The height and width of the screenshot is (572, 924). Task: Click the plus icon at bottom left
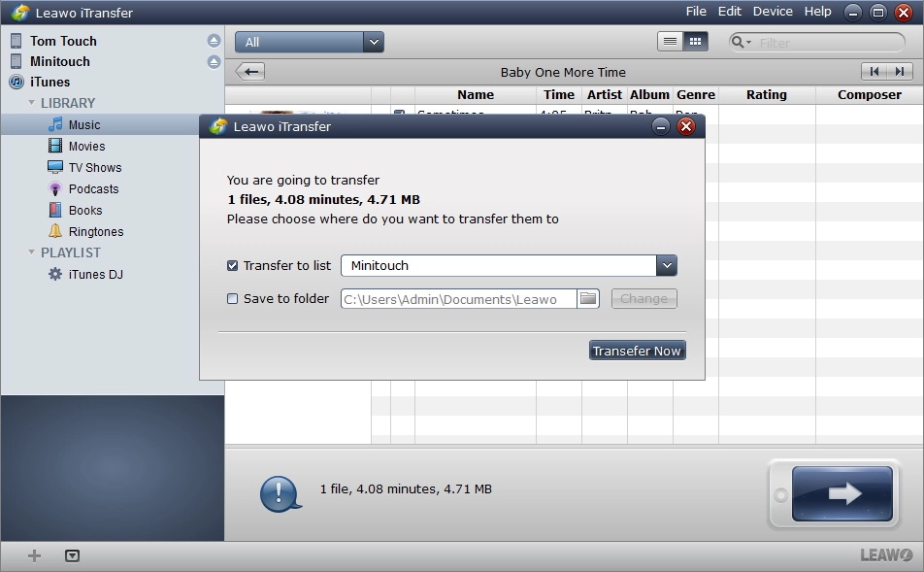[x=35, y=556]
